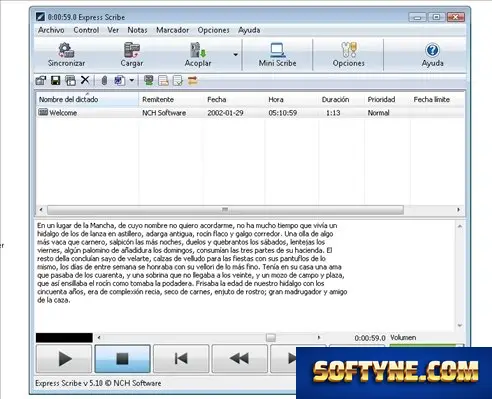
Task: Click the Stop playback button
Action: pos(122,359)
